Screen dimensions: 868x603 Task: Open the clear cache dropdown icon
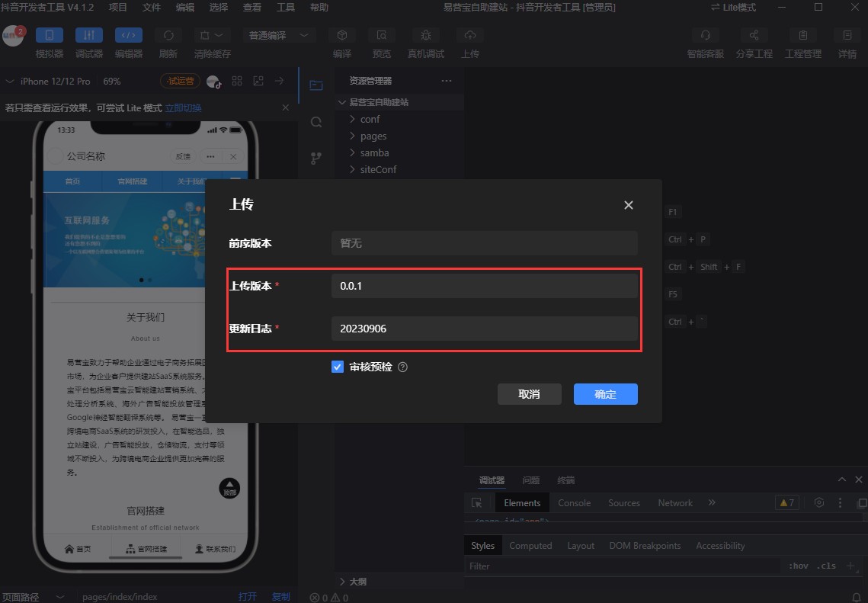[x=212, y=35]
